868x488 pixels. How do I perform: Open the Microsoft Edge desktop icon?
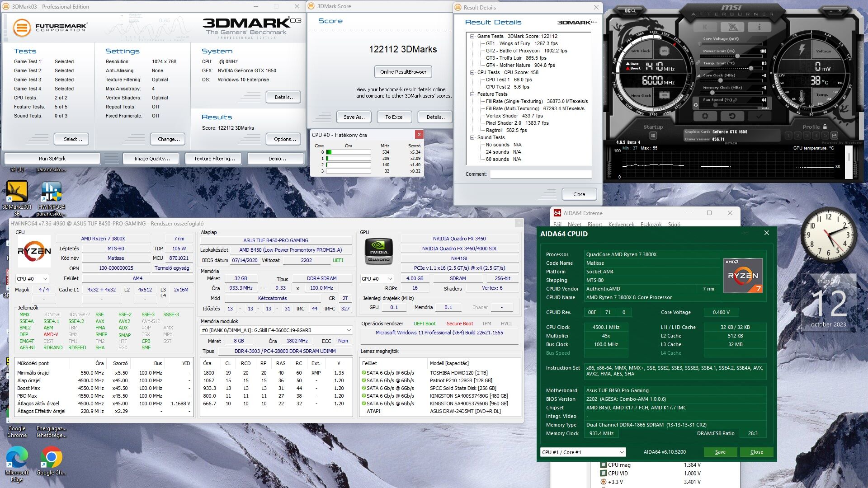tap(17, 464)
